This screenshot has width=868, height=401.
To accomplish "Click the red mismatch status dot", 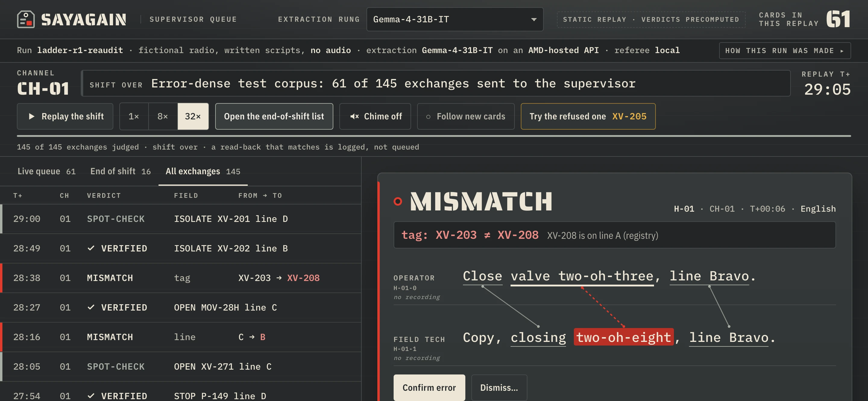I will [398, 201].
